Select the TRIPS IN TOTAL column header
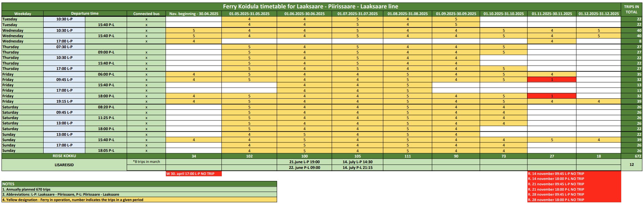 tap(631, 9)
